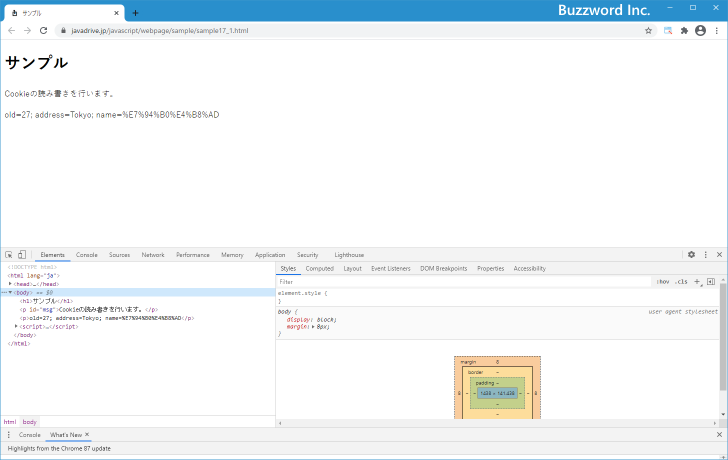Expand the head node in the DOM tree
The image size is (728, 460).
click(10, 284)
